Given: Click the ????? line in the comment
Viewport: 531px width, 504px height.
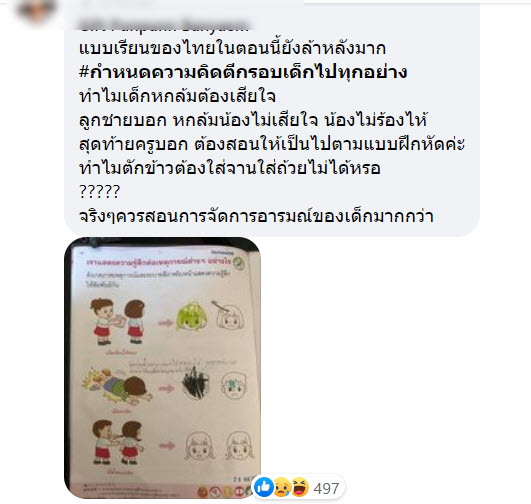Looking at the screenshot, I should click(x=99, y=192).
